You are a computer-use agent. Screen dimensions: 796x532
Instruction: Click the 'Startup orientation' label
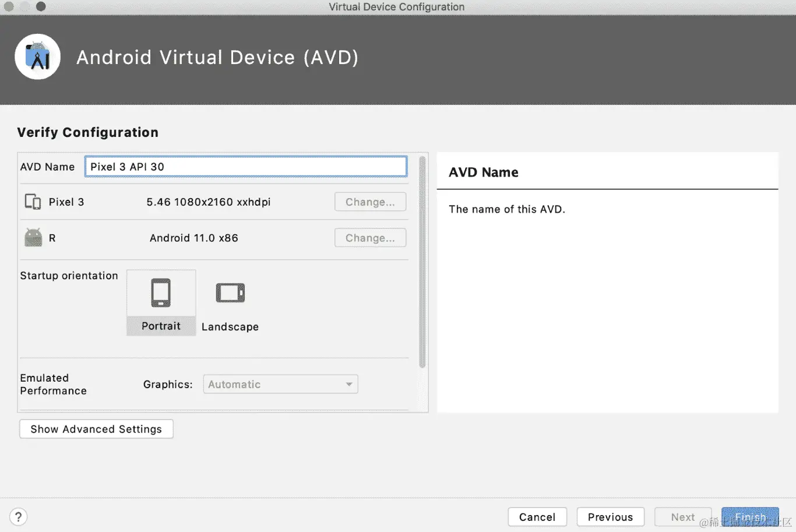69,276
